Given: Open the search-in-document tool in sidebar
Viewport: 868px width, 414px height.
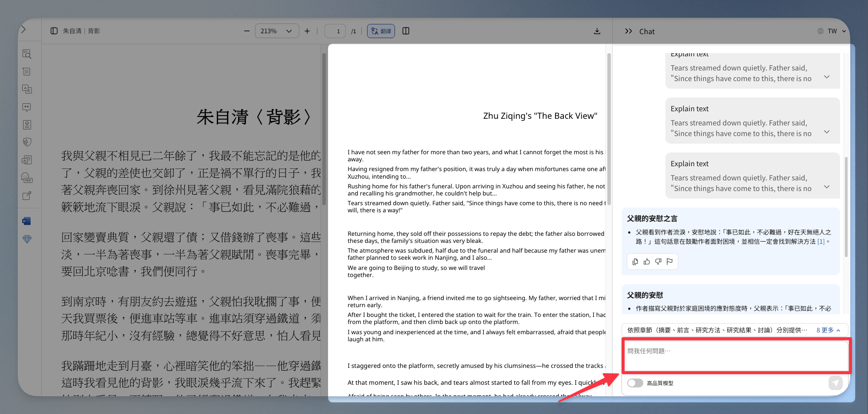Looking at the screenshot, I should point(27,54).
